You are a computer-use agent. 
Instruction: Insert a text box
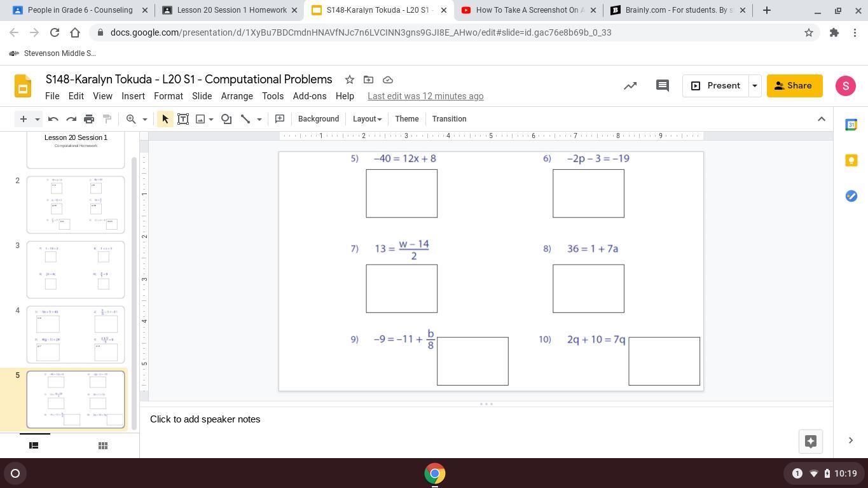pyautogui.click(x=183, y=119)
